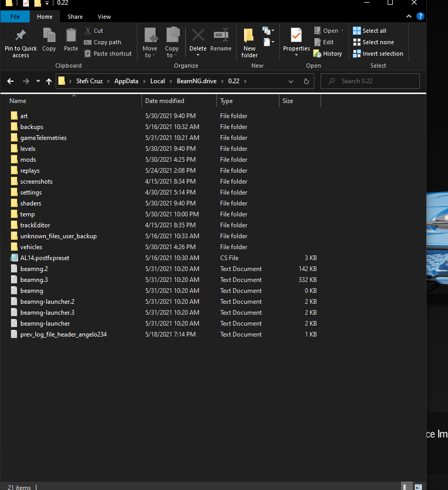Go forward with the right arrow
The height and width of the screenshot is (490, 448).
pos(26,81)
